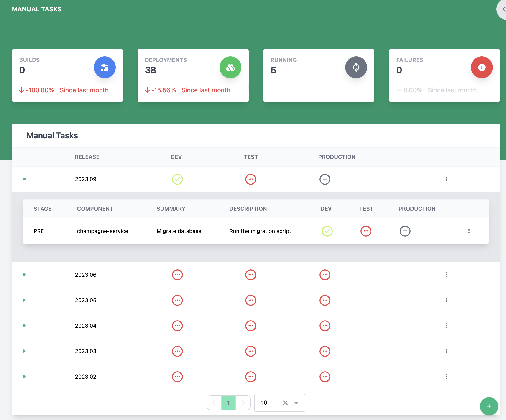Add a new manual task with plus button

[489, 406]
